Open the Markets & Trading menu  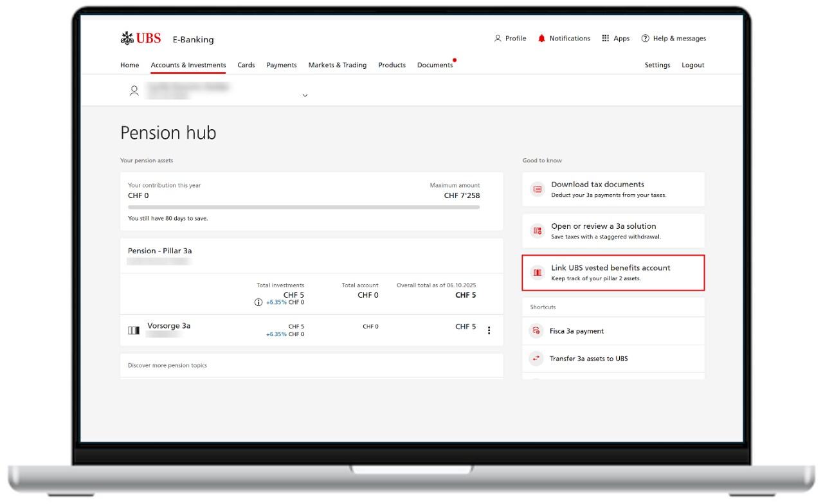(x=337, y=65)
